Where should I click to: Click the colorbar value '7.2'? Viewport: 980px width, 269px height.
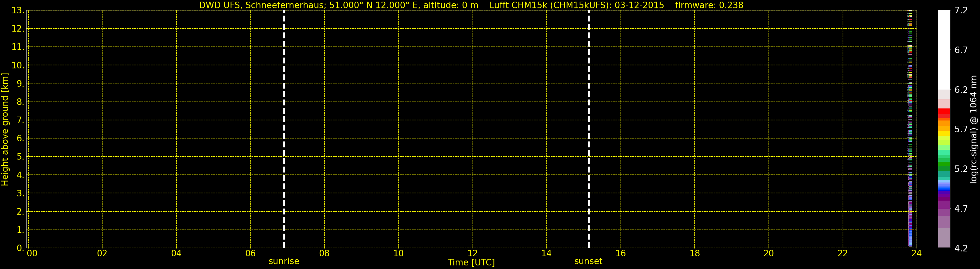961,11
